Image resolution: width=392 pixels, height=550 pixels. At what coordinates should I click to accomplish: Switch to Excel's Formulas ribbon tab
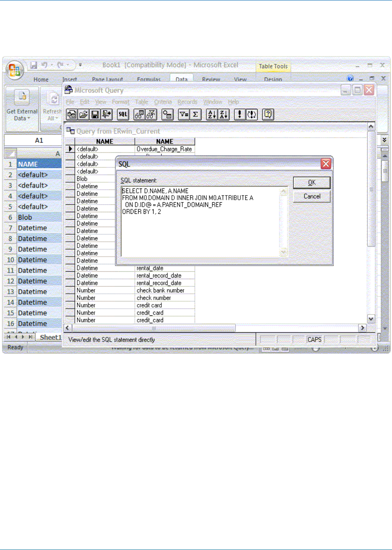[x=149, y=79]
